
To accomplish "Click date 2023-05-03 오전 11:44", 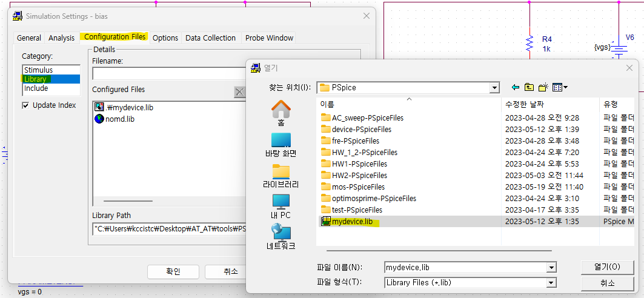I will click(544, 175).
